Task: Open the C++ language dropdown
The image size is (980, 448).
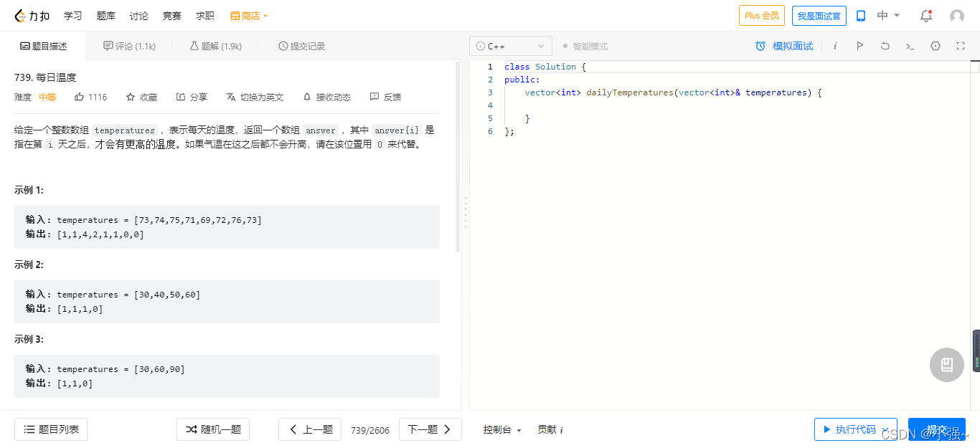Action: (x=510, y=46)
